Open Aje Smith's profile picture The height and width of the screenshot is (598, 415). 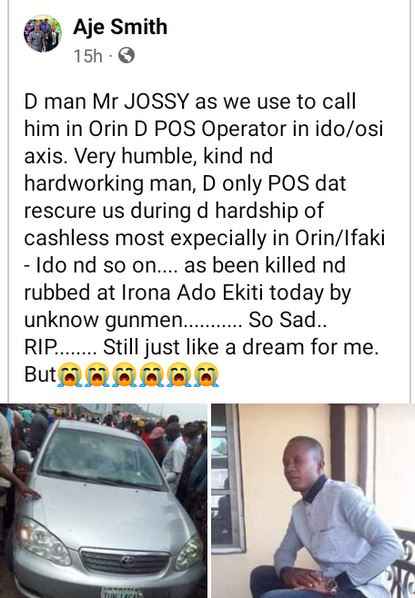[43, 34]
